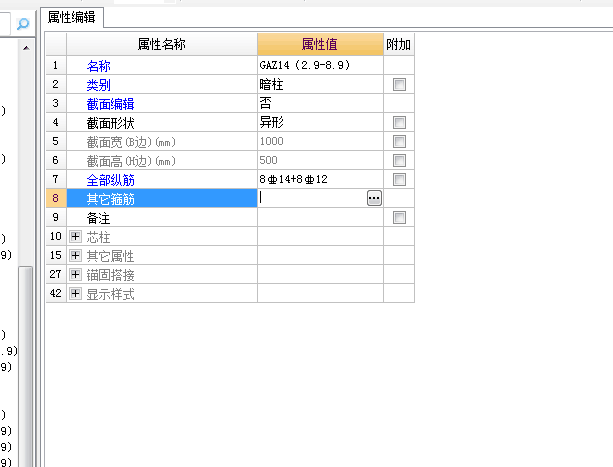Click the 截面编辑 property link
Viewport: 613px width, 467px height.
[x=111, y=104]
